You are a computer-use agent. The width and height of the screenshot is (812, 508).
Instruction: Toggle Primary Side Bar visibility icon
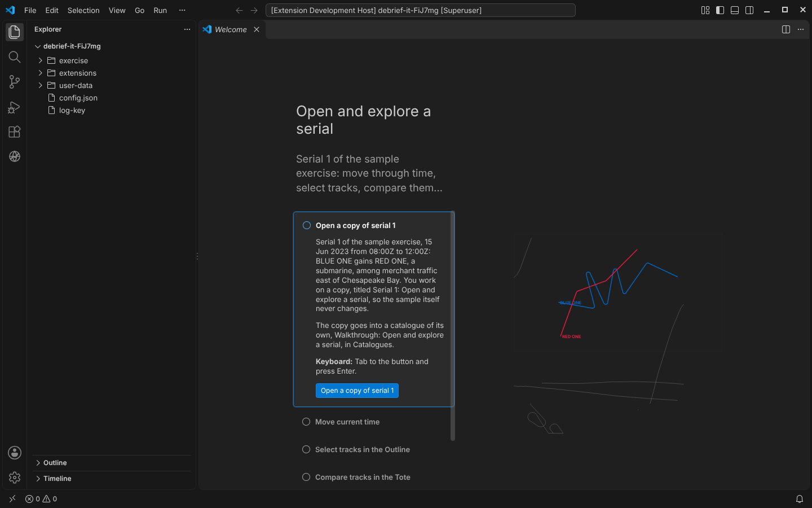[720, 10]
